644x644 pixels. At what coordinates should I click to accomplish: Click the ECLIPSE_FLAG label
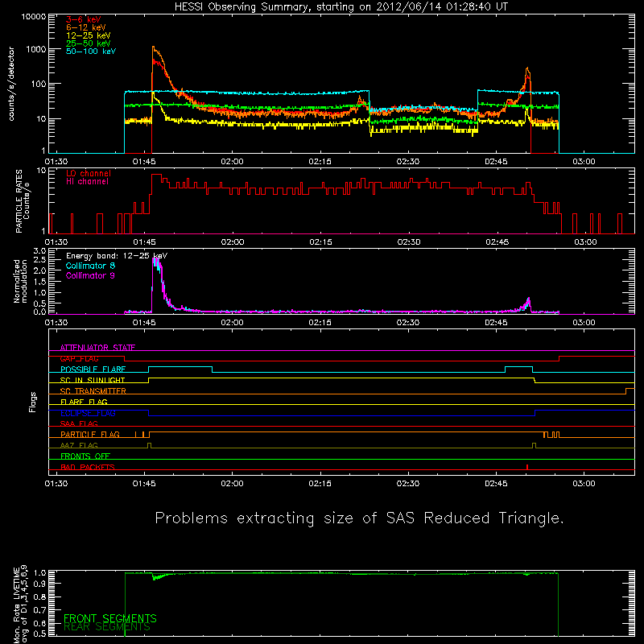click(88, 413)
